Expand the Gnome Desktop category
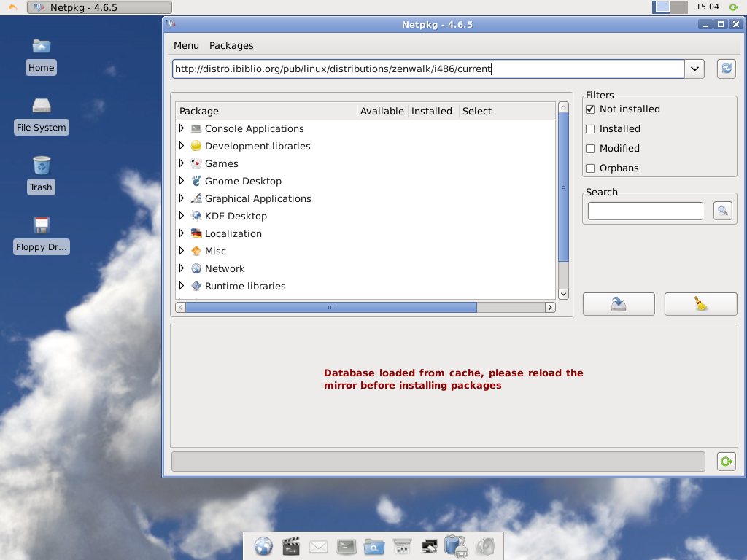Viewport: 747px width, 560px height. (x=182, y=181)
